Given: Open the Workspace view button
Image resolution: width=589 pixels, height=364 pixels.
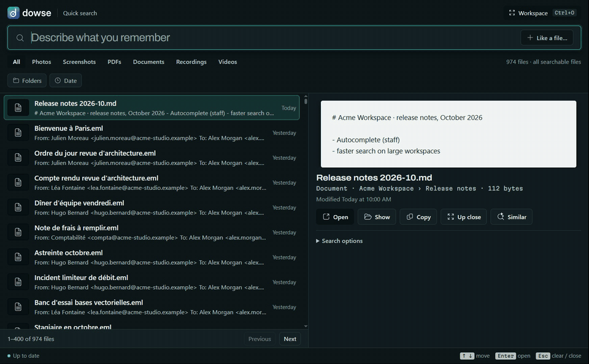Looking at the screenshot, I should (x=542, y=13).
